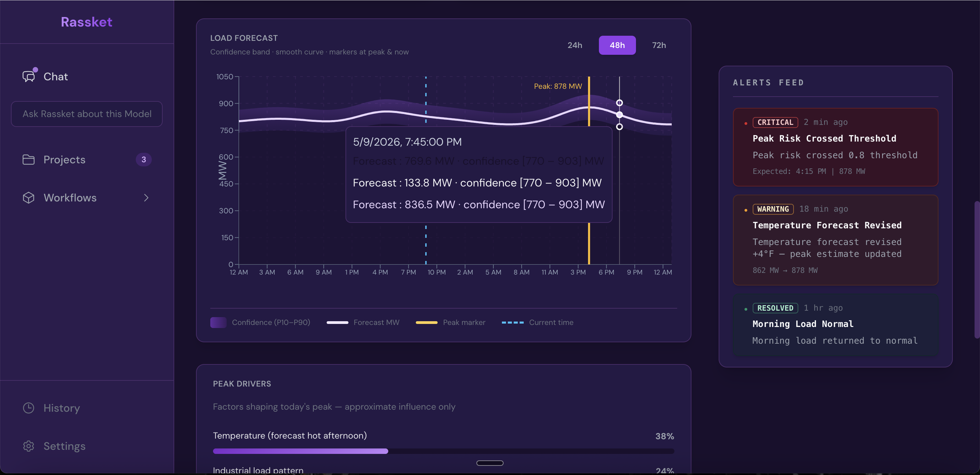Click the page scrollbar on the right edge
This screenshot has width=980, height=475.
click(977, 269)
